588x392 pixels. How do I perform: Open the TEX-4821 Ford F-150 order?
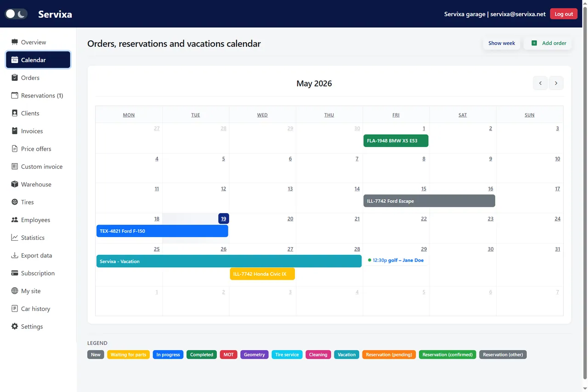[x=162, y=231]
